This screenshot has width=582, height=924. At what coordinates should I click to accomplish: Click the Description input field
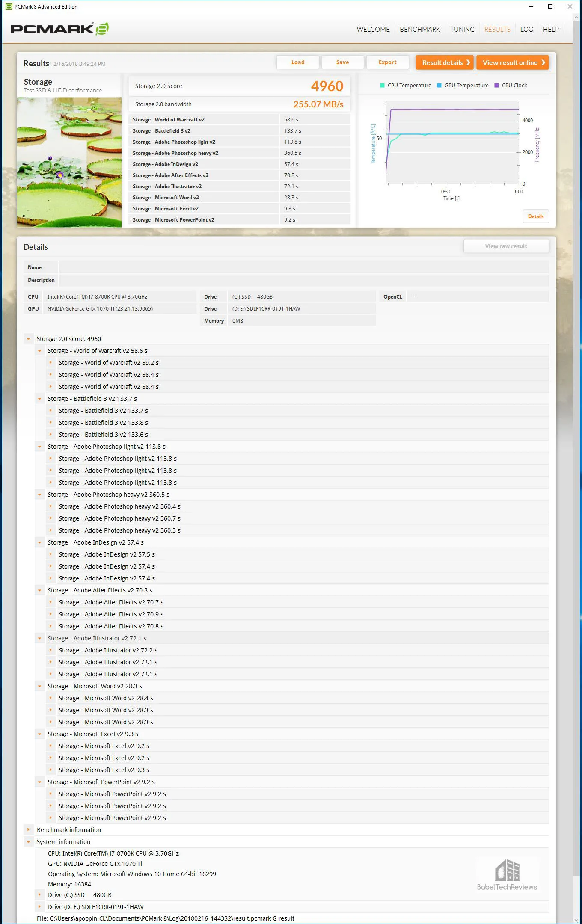(x=304, y=280)
